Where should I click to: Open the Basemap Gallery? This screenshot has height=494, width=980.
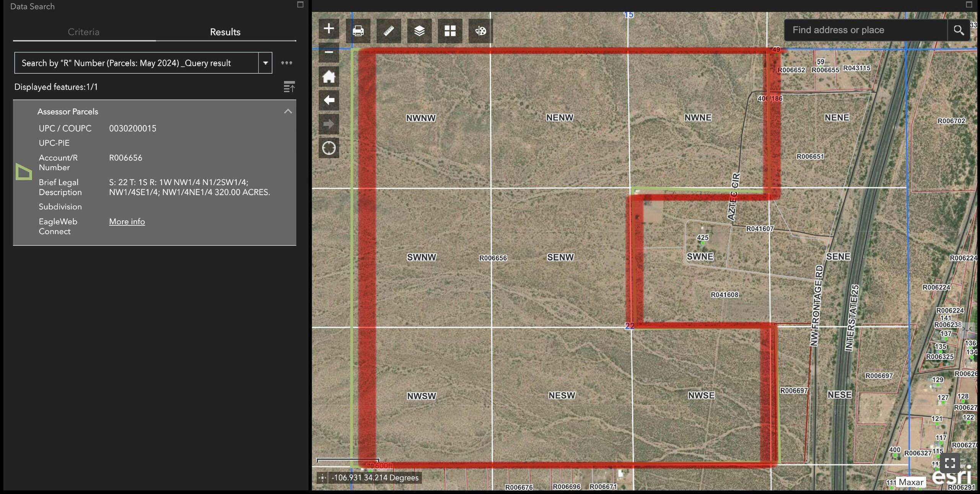click(450, 31)
